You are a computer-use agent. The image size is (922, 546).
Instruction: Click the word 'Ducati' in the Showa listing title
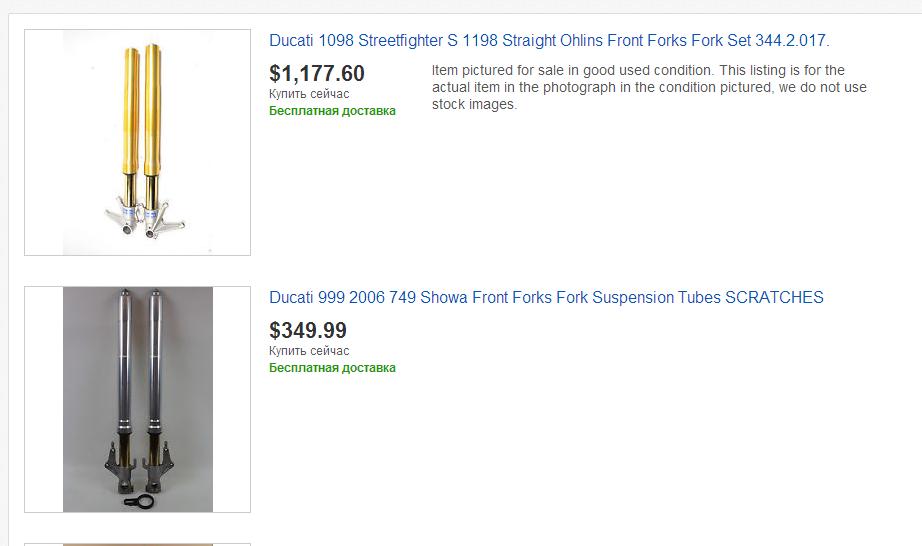pos(291,297)
